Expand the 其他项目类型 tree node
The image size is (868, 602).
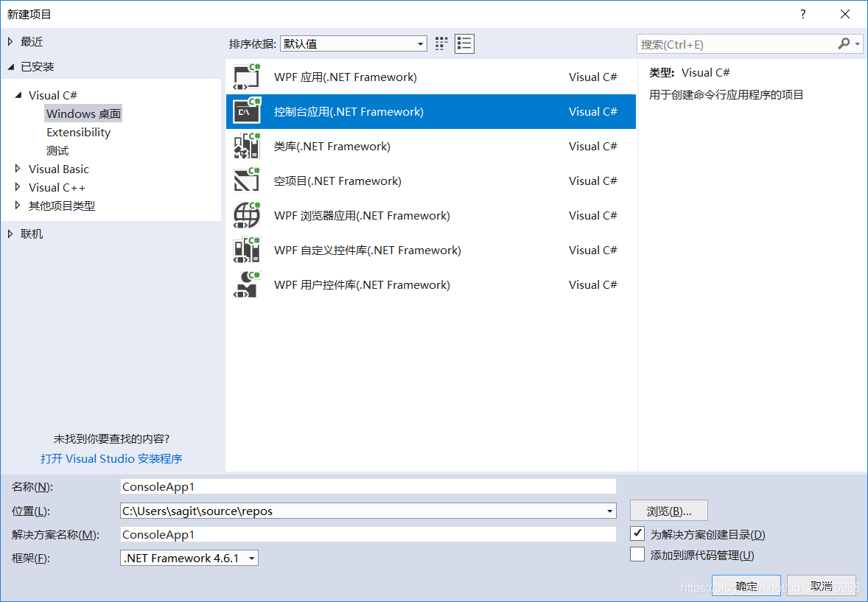coord(18,206)
